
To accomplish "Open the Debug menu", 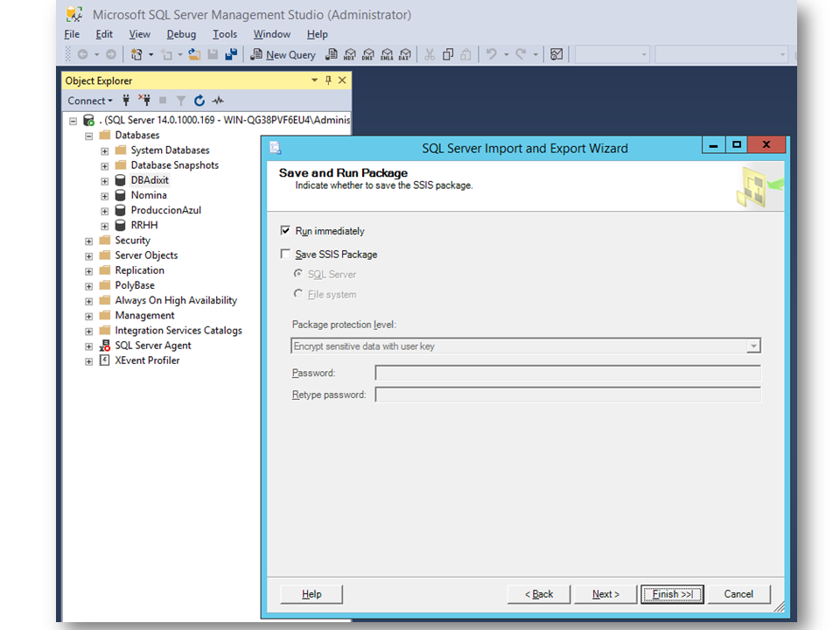I will (181, 34).
